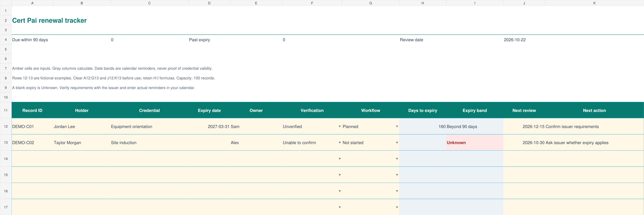Screen dimensions: 644x215
Task: Select 'Ask issuer whether expiry applies' cell
Action: point(594,143)
